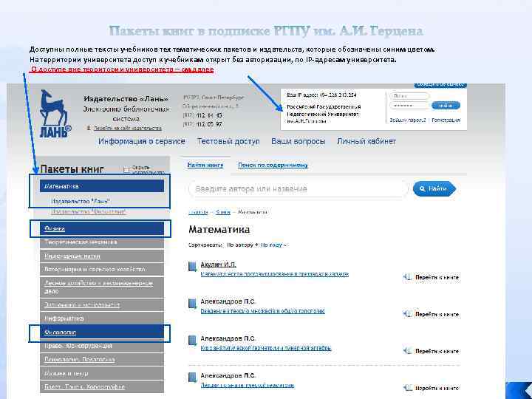The image size is (532, 399).
Task: Select Ветеринария и сельское хозяйство package
Action: pos(102,269)
